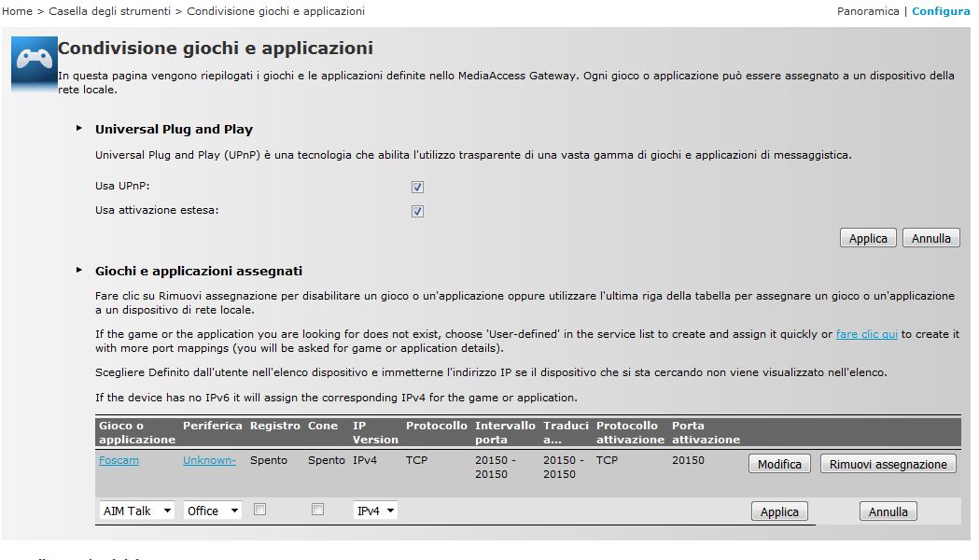The image size is (979, 560).
Task: Click the Cone column header
Action: 323,426
